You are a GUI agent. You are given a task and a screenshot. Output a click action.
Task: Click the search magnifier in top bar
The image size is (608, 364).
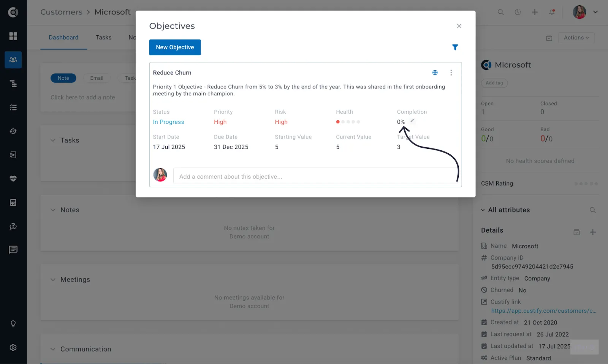(501, 12)
